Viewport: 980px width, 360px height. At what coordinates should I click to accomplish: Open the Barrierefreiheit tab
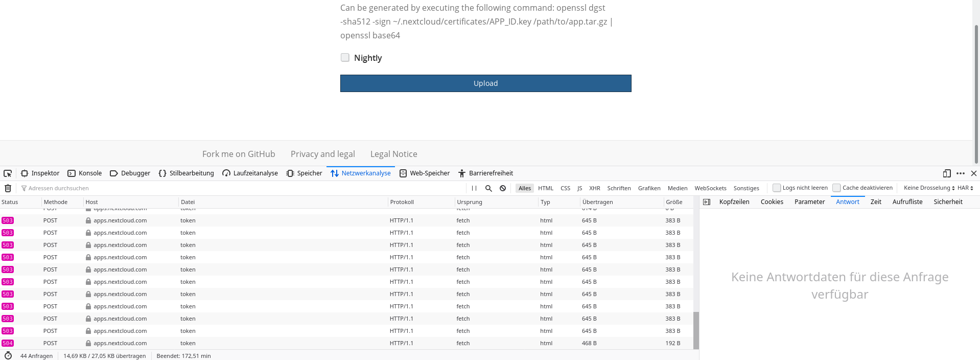485,173
